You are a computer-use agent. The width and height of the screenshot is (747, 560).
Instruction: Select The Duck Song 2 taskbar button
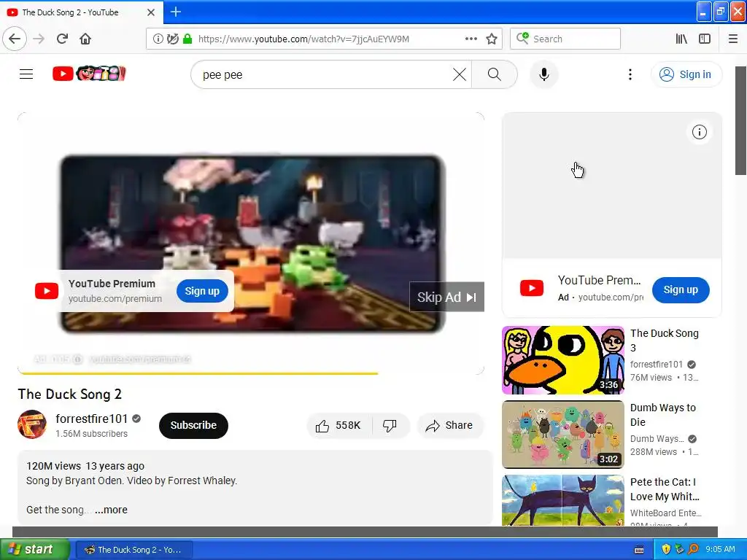point(134,550)
